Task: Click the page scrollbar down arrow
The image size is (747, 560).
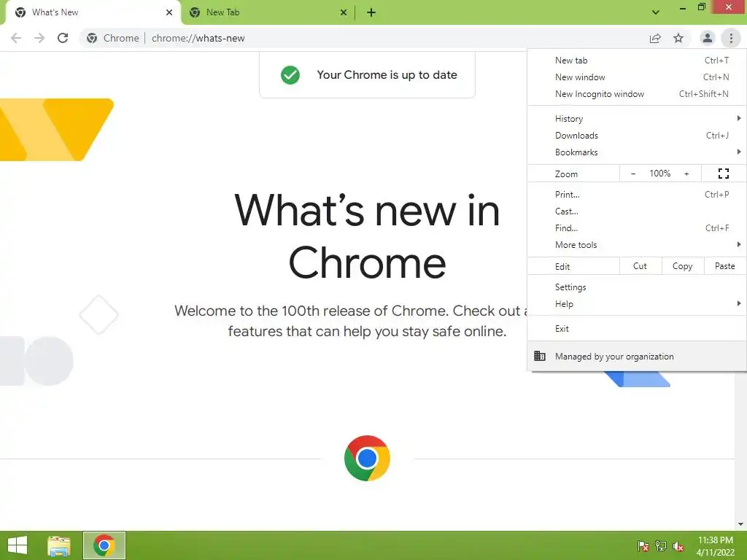Action: pyautogui.click(x=741, y=524)
